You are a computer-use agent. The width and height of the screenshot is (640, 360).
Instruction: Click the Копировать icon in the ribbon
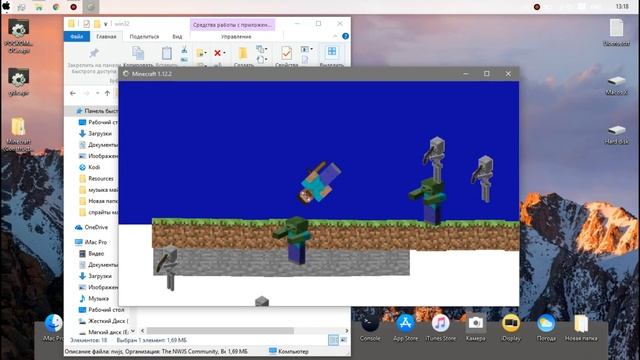[138, 53]
